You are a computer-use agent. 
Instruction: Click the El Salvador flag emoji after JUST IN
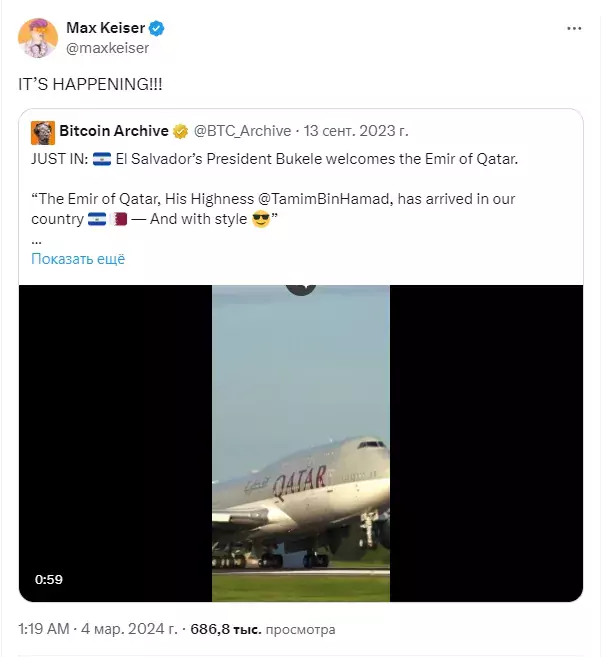[x=102, y=159]
